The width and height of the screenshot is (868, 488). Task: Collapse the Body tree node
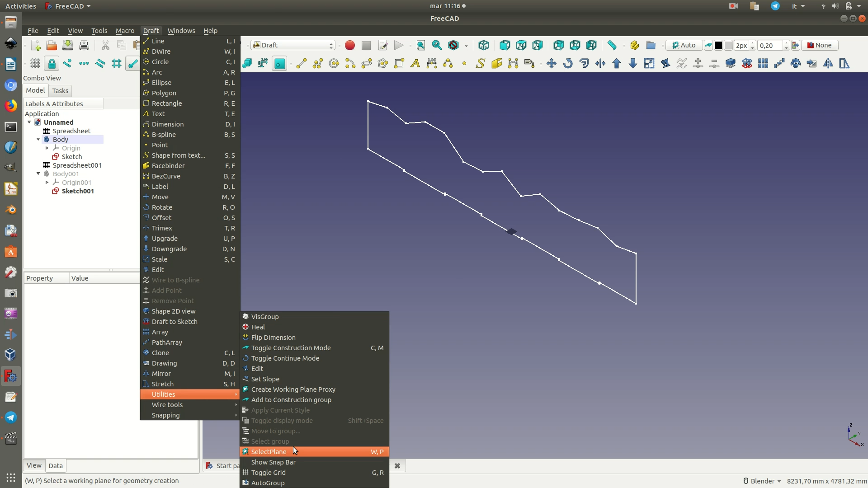point(38,140)
